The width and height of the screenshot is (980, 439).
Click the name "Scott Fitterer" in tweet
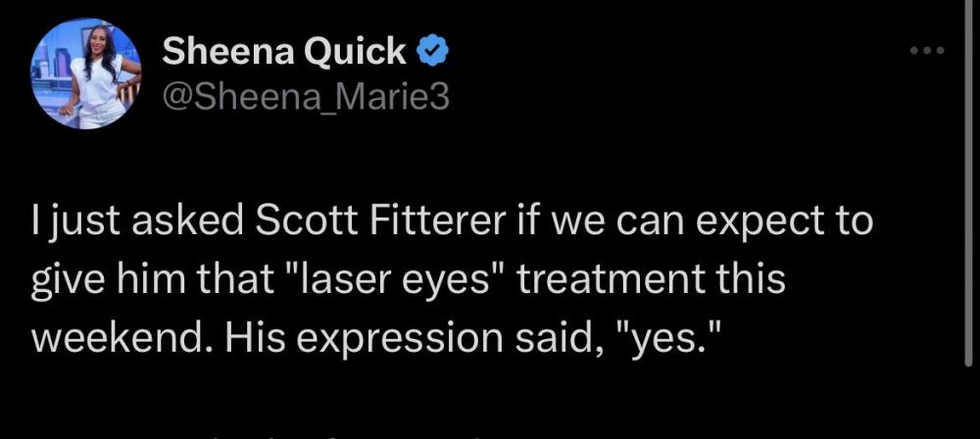pyautogui.click(x=381, y=223)
